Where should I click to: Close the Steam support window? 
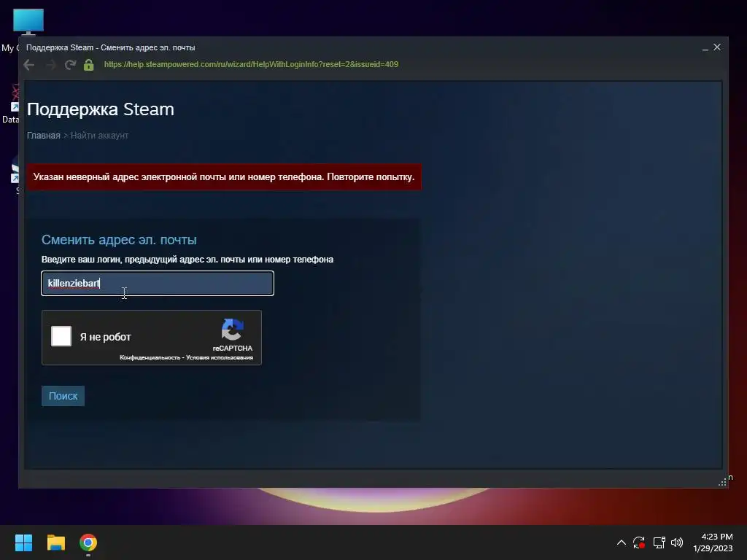tap(717, 47)
